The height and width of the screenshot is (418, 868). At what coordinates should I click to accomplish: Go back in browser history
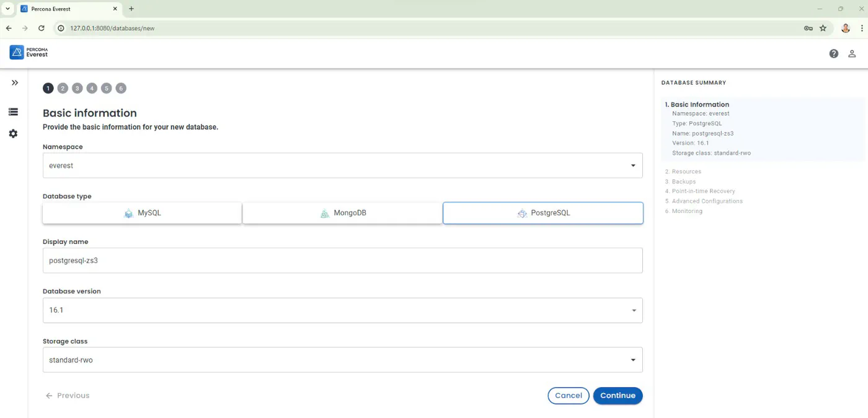[x=9, y=28]
